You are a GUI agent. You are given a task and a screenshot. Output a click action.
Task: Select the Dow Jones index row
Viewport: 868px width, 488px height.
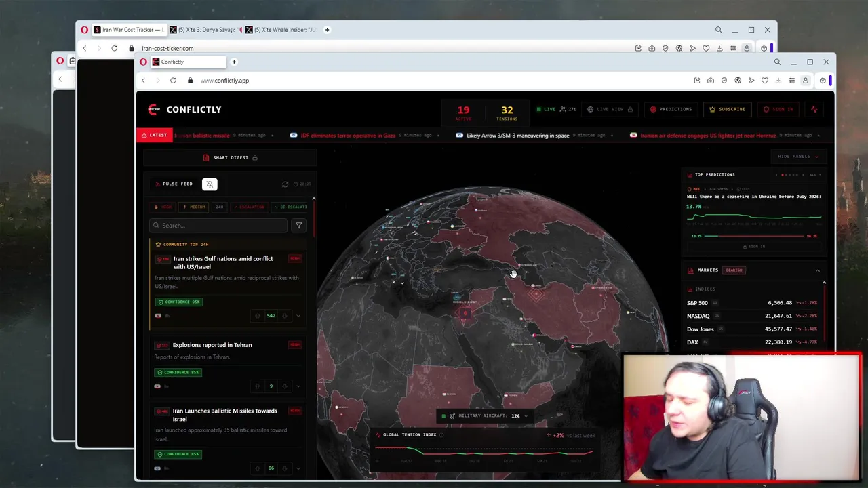tap(752, 329)
